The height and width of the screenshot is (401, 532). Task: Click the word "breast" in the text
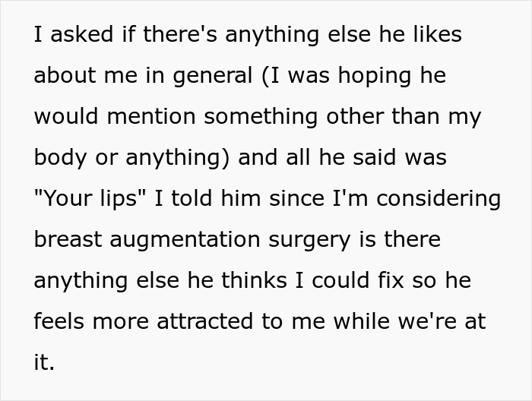[68, 239]
